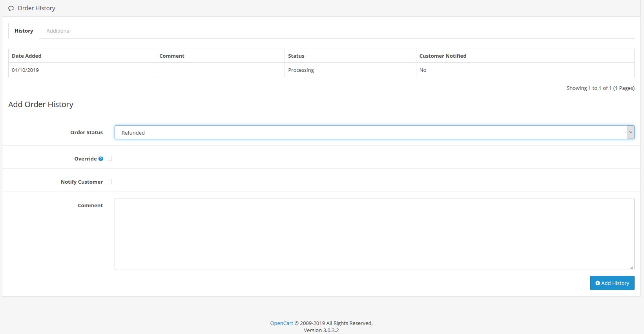Click the Add Order History heading
Screen dimensions: 644x334
[x=41, y=104]
